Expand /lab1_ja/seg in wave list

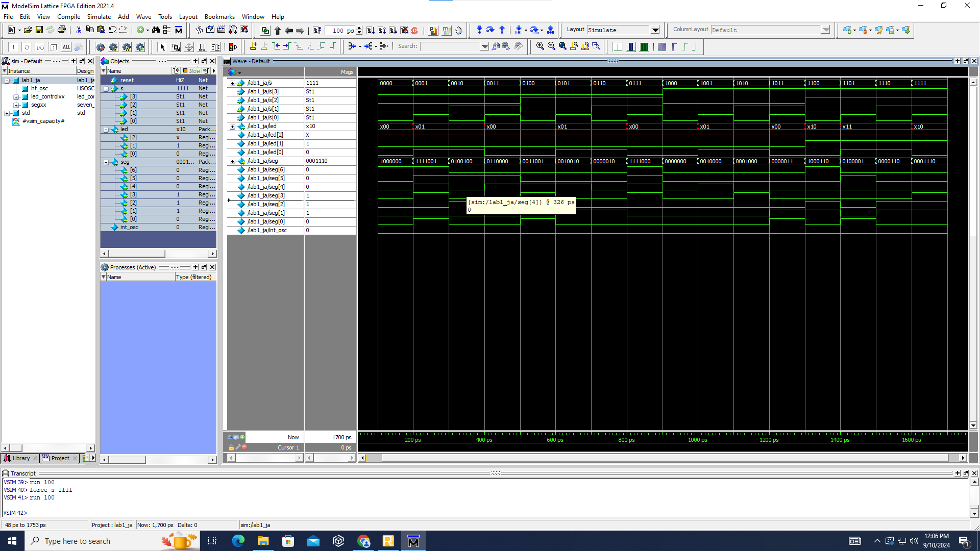click(232, 161)
